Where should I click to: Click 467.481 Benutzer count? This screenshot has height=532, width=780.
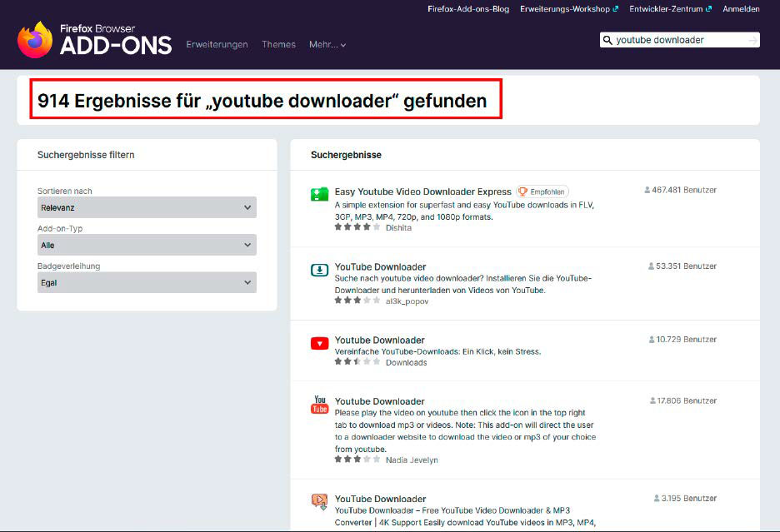pyautogui.click(x=684, y=190)
